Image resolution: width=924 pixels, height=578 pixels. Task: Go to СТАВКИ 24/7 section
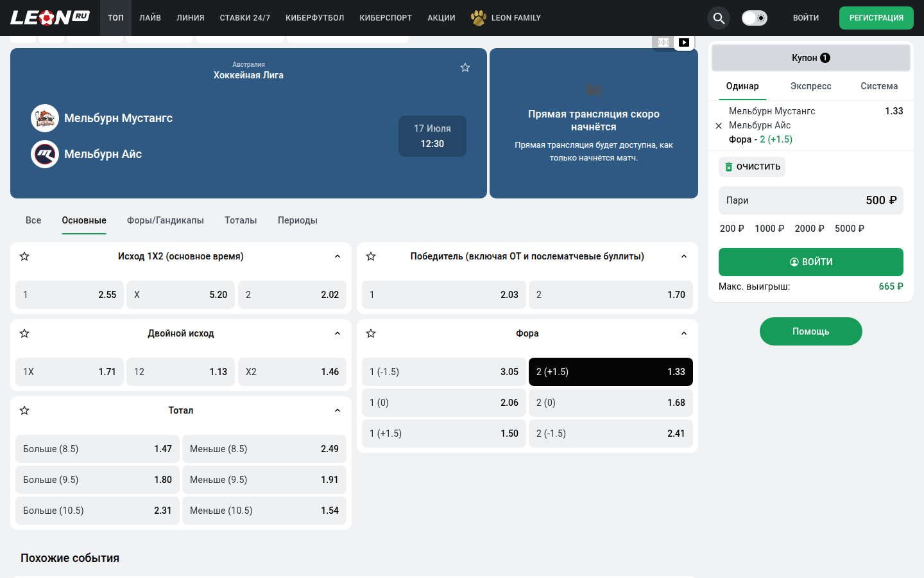click(245, 18)
